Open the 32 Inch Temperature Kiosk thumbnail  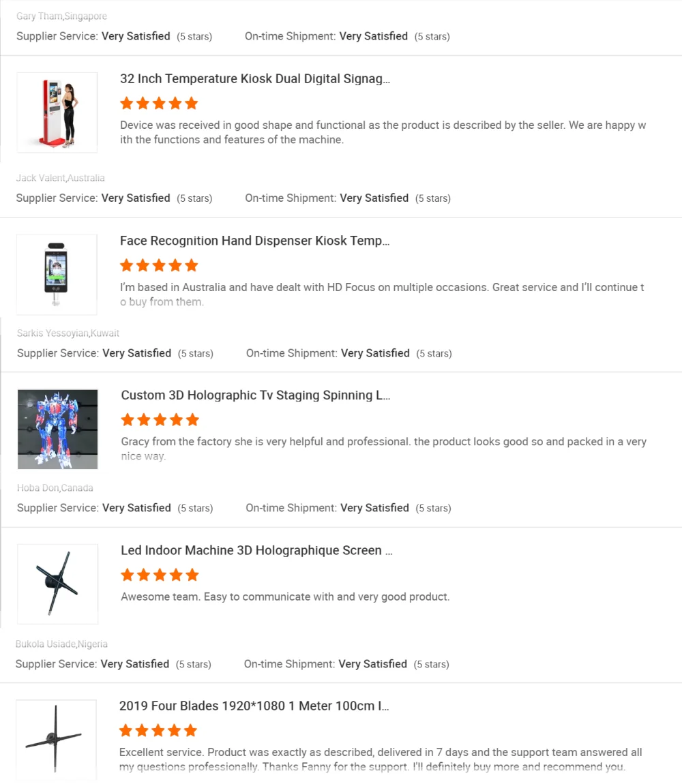[x=57, y=112]
